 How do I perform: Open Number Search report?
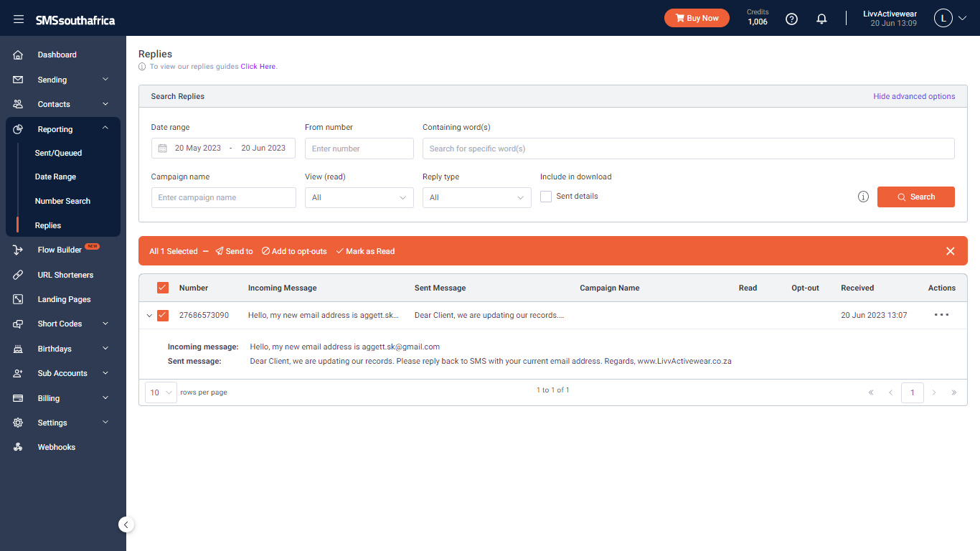point(62,201)
